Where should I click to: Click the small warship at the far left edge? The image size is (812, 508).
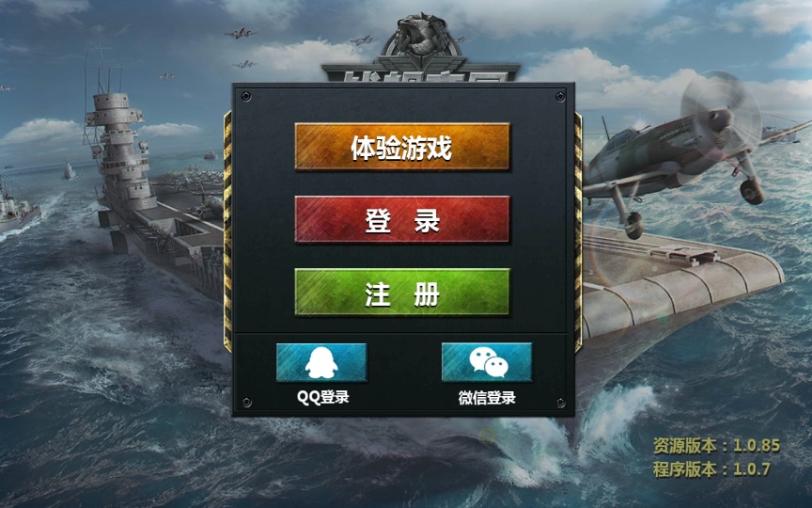16,207
